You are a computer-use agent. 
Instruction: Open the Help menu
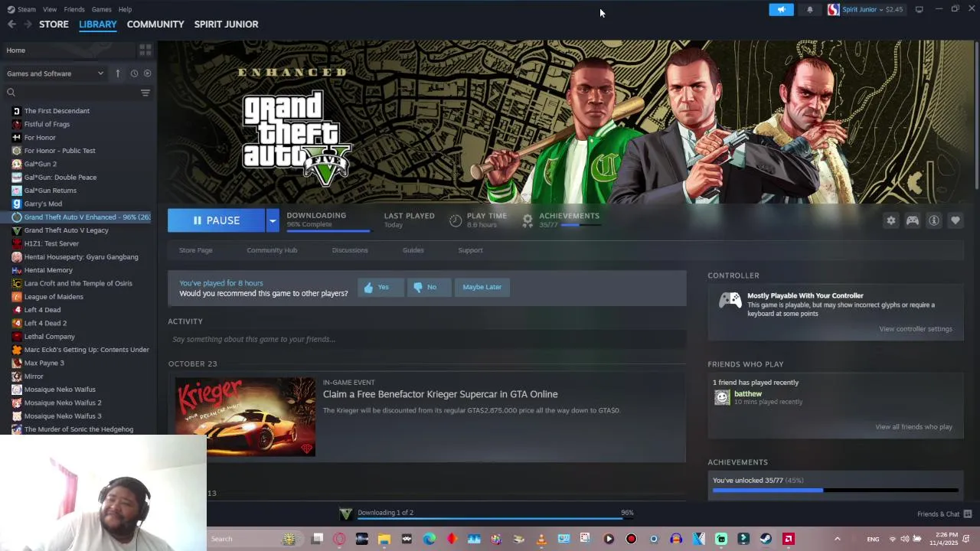click(125, 9)
